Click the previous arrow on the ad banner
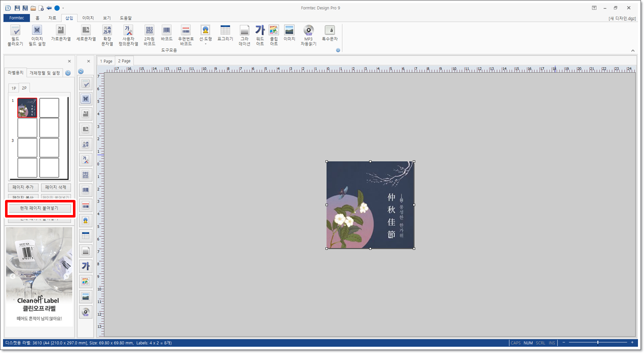 point(12,276)
